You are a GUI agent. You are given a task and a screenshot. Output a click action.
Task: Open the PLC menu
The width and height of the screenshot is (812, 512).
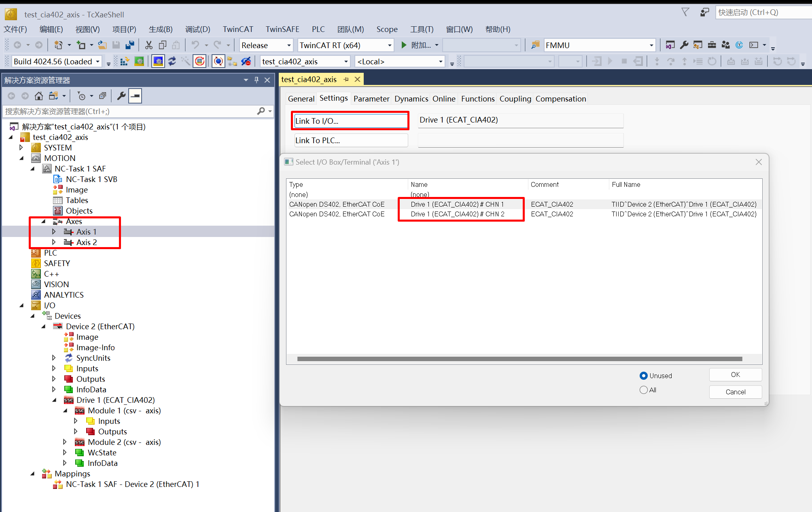318,29
